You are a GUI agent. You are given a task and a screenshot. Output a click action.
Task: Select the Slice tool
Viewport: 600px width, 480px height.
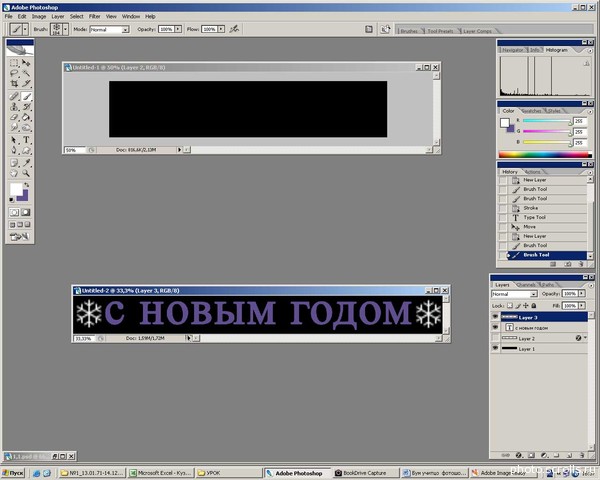click(x=26, y=83)
